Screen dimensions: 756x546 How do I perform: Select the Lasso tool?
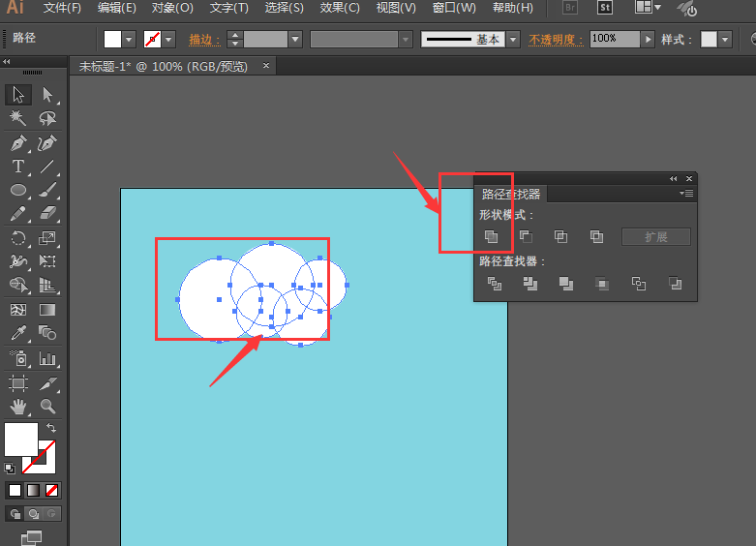pyautogui.click(x=47, y=118)
